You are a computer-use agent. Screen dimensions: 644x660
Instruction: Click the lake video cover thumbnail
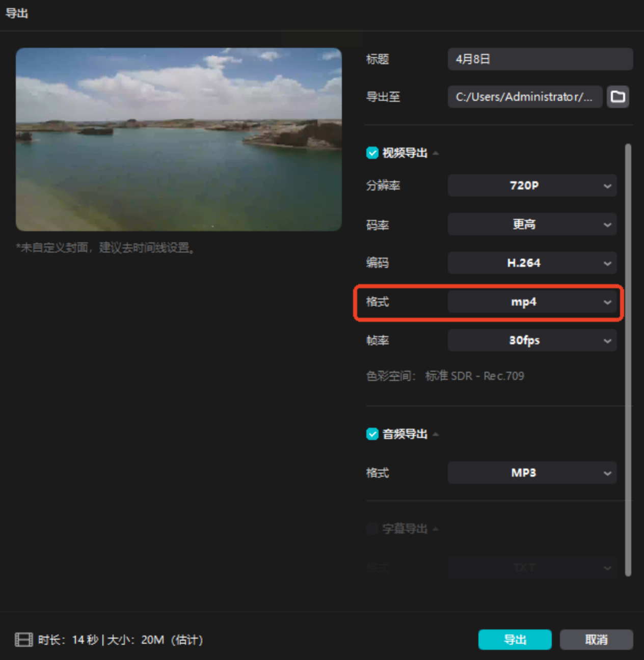click(x=179, y=140)
